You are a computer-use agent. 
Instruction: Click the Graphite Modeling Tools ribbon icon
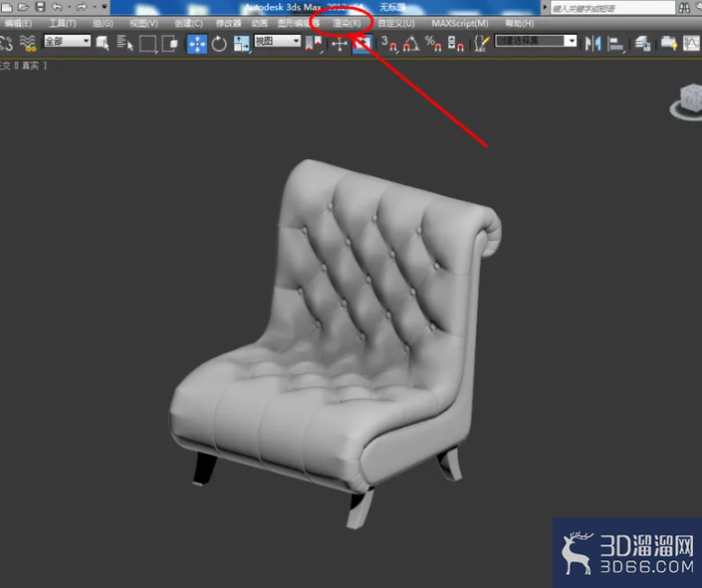[x=669, y=44]
